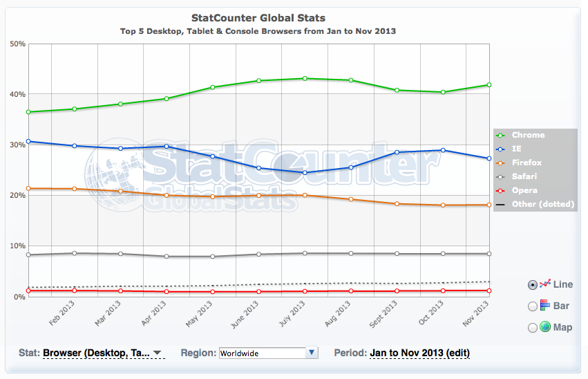Screen dimensions: 588x379
Task: Select the Line radio button
Action: [532, 284]
